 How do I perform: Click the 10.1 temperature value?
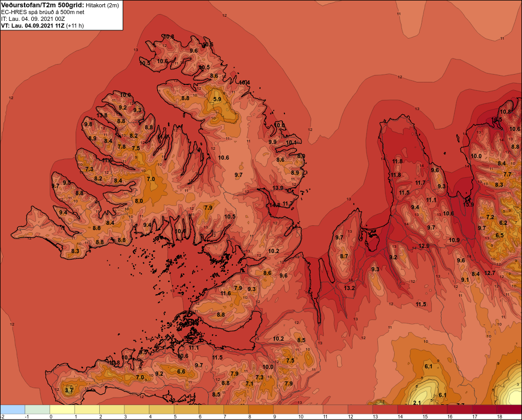[291, 142]
